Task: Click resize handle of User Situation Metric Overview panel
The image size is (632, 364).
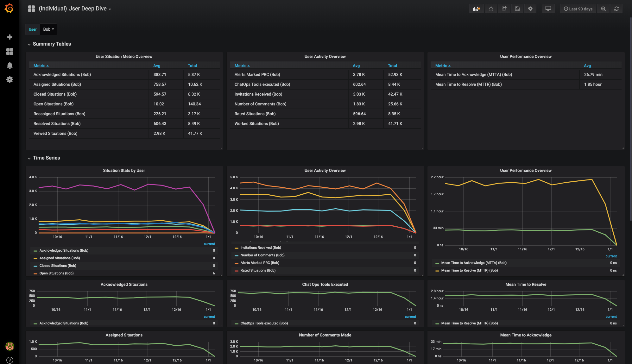Action: pos(221,148)
